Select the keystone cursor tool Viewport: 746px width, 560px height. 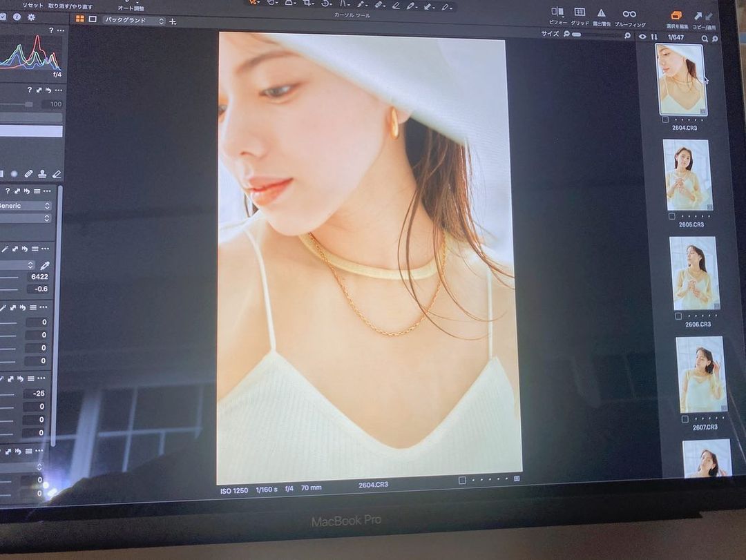tap(344, 3)
